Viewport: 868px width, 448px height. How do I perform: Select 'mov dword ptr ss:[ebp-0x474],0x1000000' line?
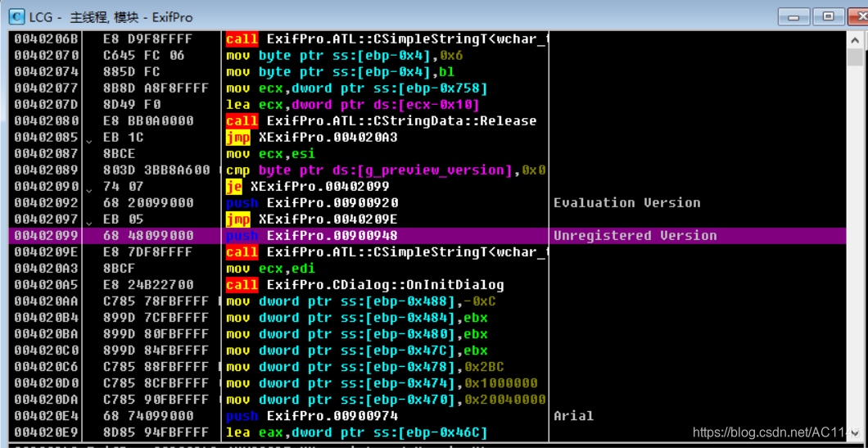(x=382, y=383)
